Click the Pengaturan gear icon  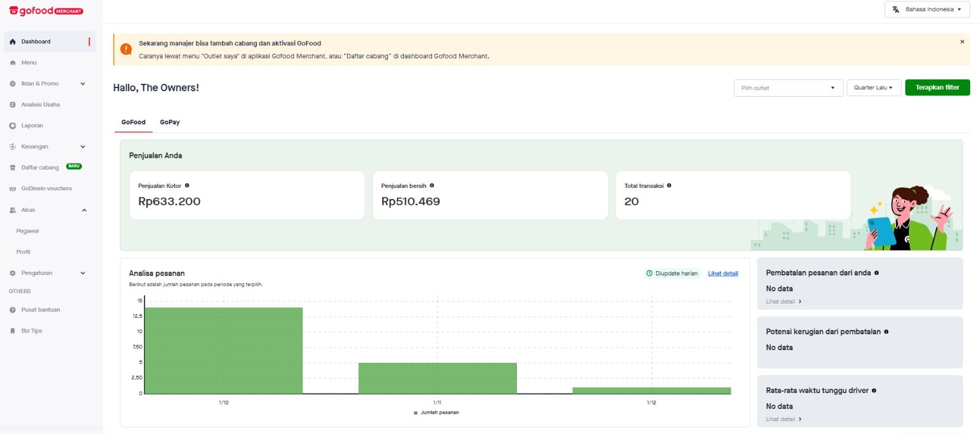(12, 273)
